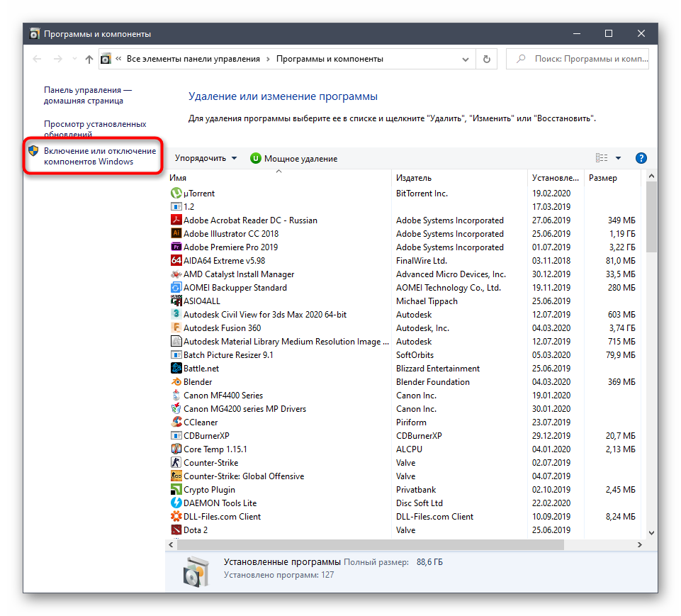This screenshot has height=616, width=681.
Task: Click the blue help question mark icon
Action: 641,158
